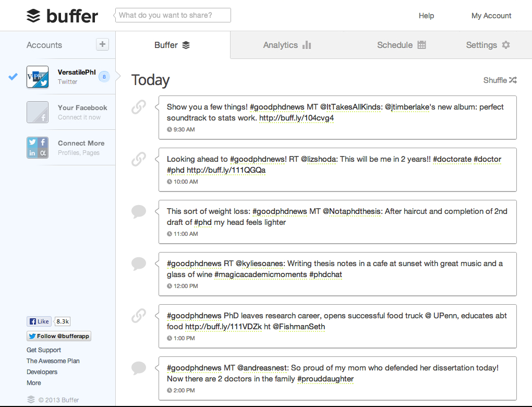Open the Get Support link
Viewport: 532px width, 407px height.
[44, 350]
